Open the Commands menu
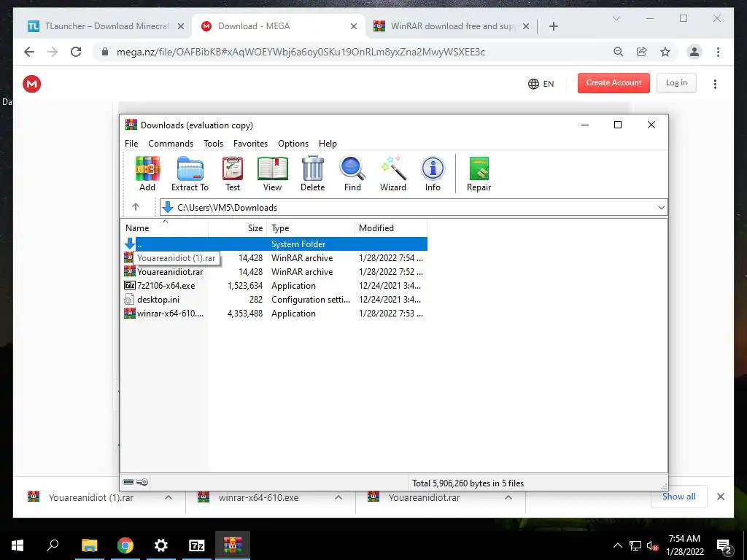The height and width of the screenshot is (560, 747). pos(171,144)
